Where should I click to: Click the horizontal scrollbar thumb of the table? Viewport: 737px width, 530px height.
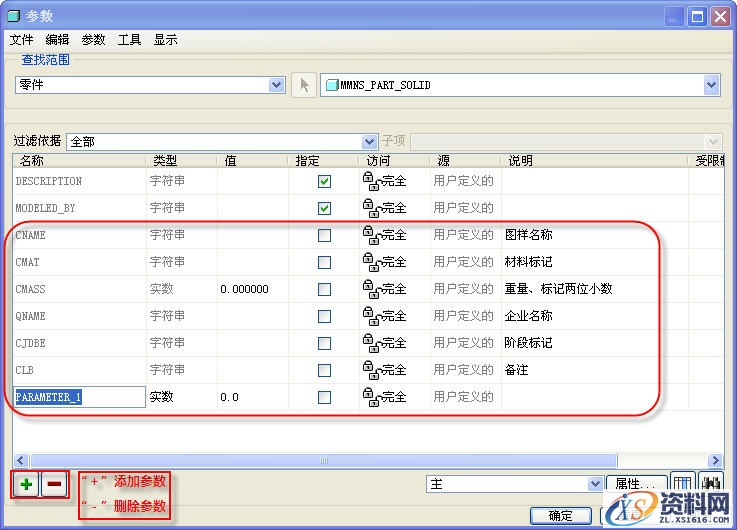[323, 460]
